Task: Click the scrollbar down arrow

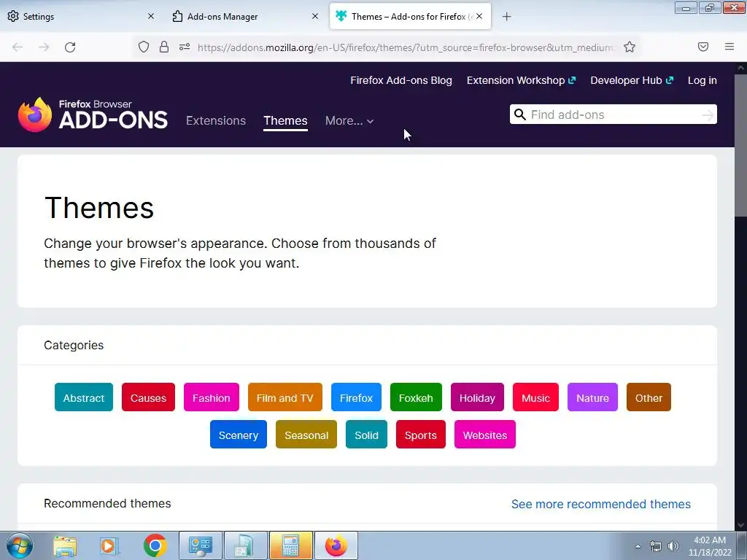Action: click(740, 525)
